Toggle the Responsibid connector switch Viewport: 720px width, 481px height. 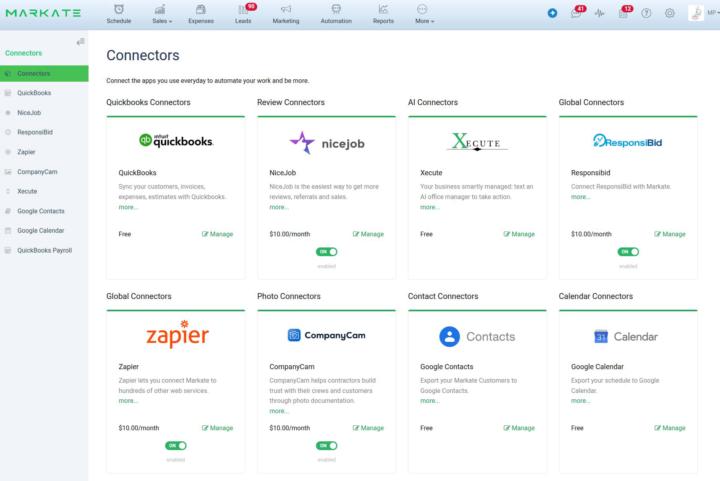coord(628,252)
